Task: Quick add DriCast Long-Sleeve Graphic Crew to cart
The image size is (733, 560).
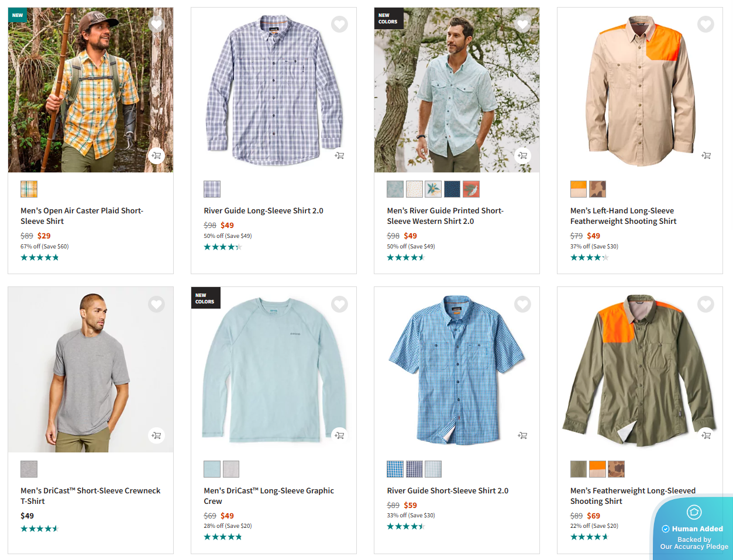Action: click(339, 435)
